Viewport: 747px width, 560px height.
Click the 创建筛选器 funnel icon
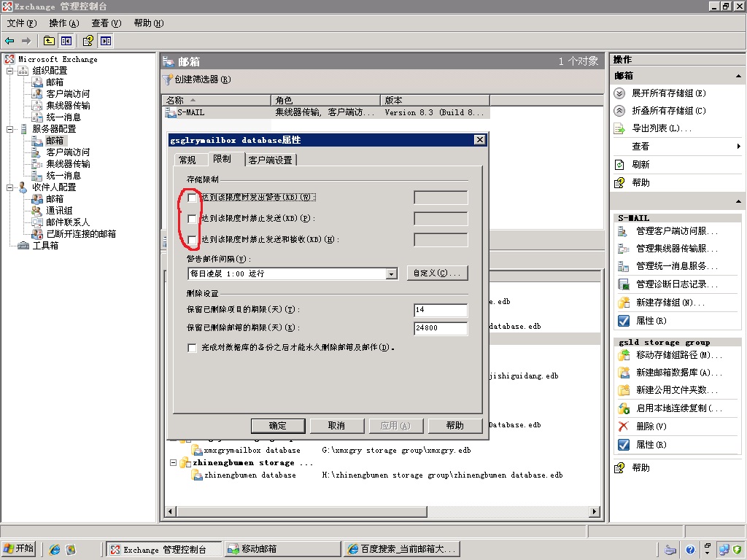167,79
